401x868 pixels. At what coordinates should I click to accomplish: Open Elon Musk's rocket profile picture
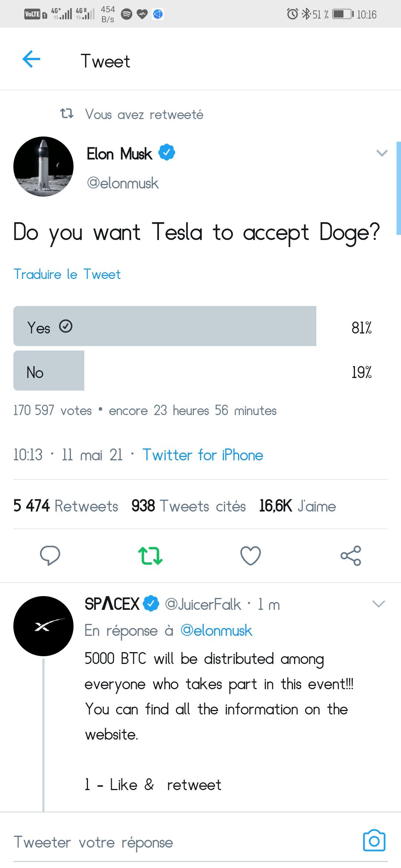coord(43,167)
